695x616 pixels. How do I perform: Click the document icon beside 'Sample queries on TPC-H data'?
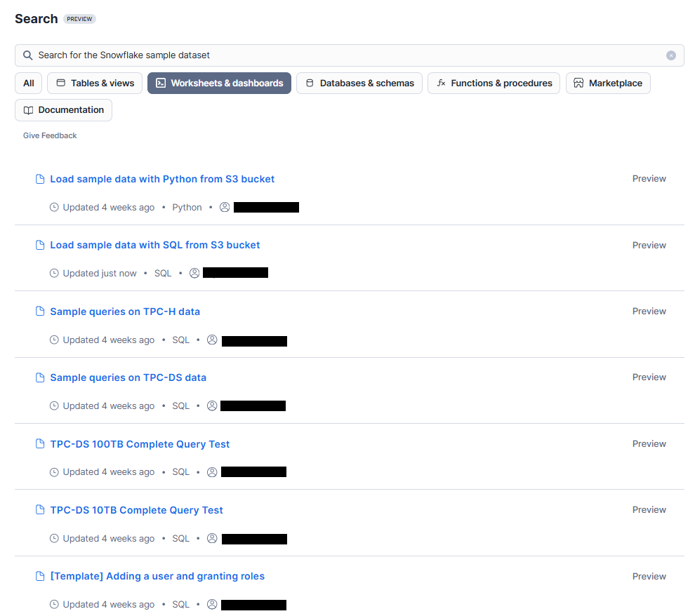pyautogui.click(x=40, y=311)
